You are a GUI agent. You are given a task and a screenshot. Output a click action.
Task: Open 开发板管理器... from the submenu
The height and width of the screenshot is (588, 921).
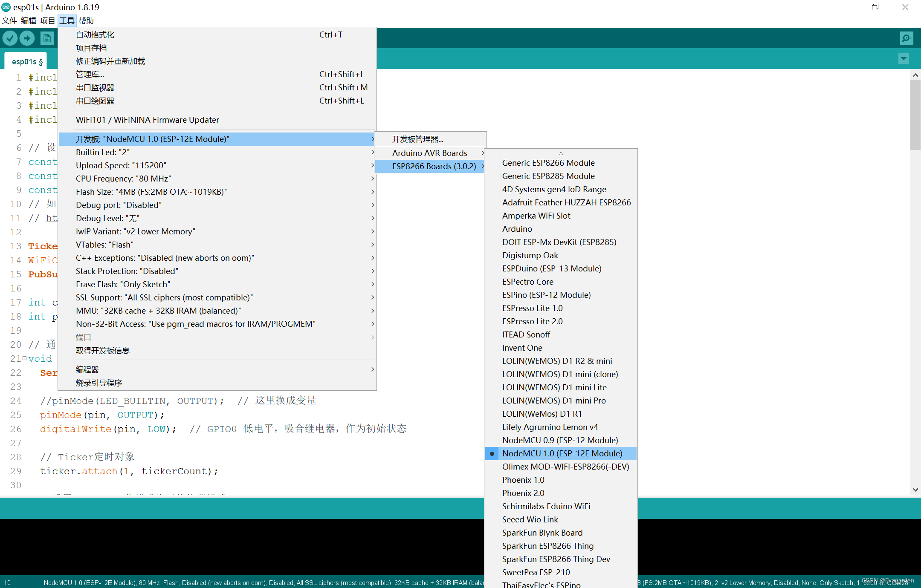click(431, 140)
